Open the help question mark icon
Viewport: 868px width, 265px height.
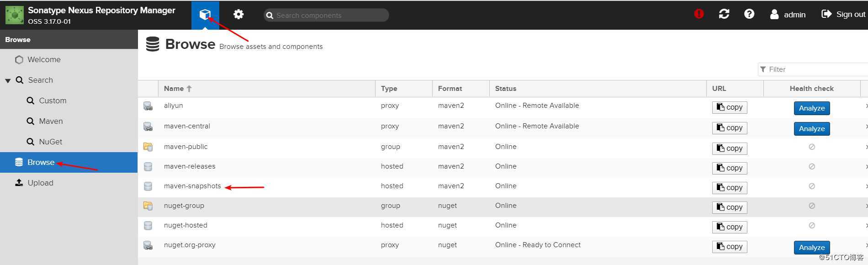coord(749,14)
